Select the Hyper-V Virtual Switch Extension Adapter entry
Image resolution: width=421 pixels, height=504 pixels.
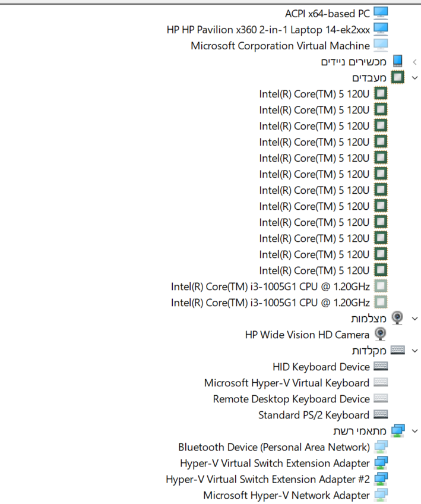(x=274, y=463)
